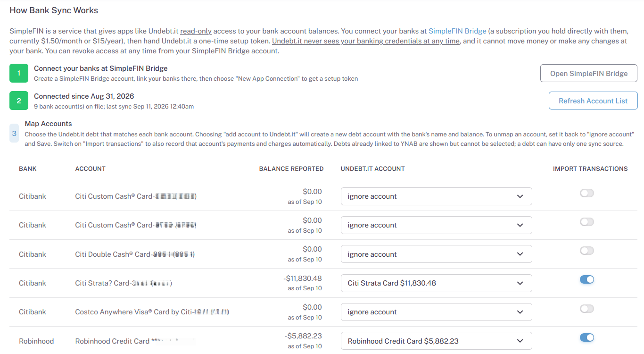Click the -$5,882.23 balance value

click(303, 336)
